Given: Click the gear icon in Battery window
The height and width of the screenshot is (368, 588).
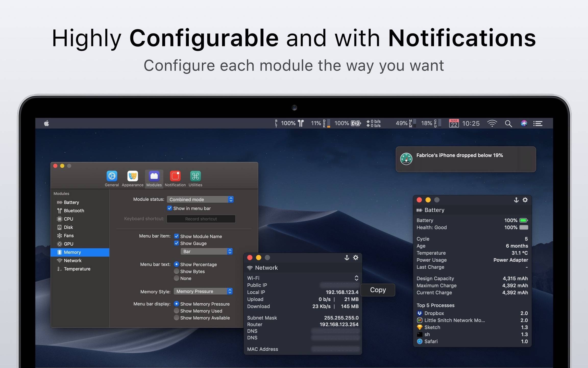Looking at the screenshot, I should (x=525, y=200).
